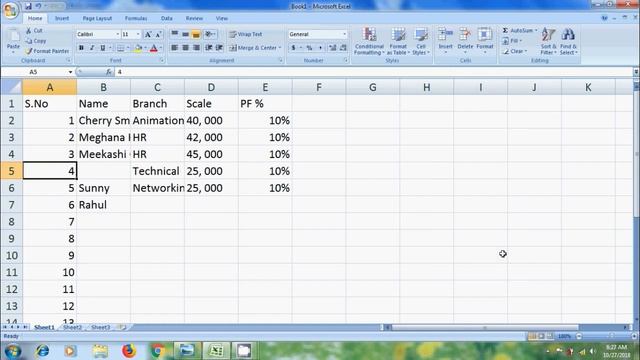Screen dimensions: 640x360
Task: Apply Comma Style number format
Action: (x=320, y=48)
